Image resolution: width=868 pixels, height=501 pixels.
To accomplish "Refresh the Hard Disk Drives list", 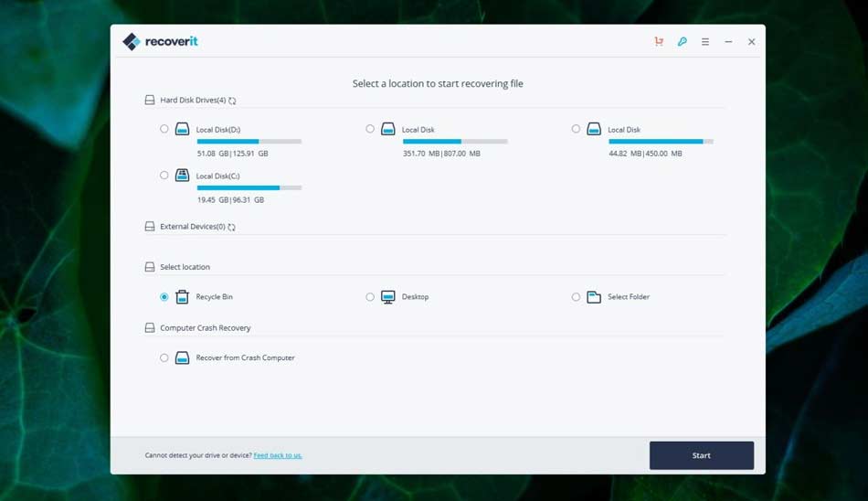I will pos(232,101).
